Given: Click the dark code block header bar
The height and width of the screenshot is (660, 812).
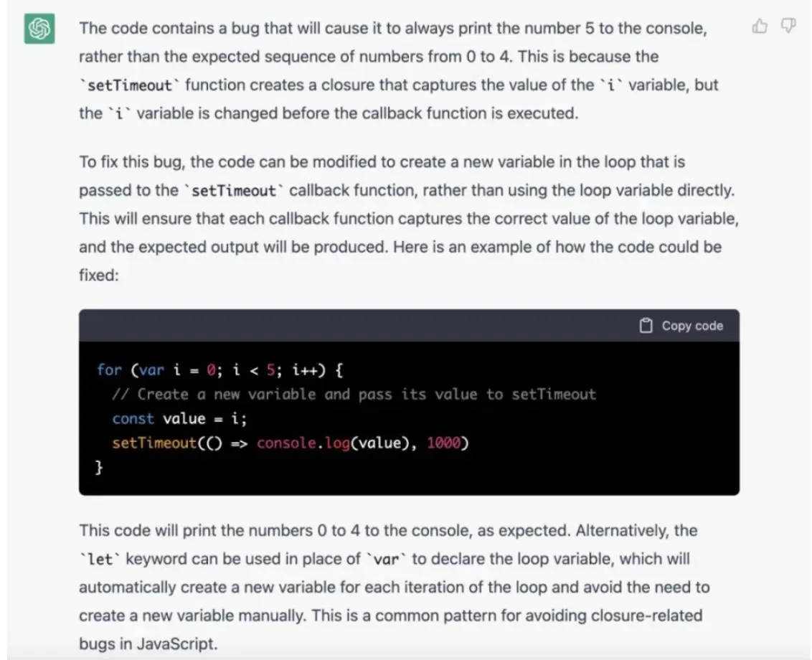Looking at the screenshot, I should 359,326.
